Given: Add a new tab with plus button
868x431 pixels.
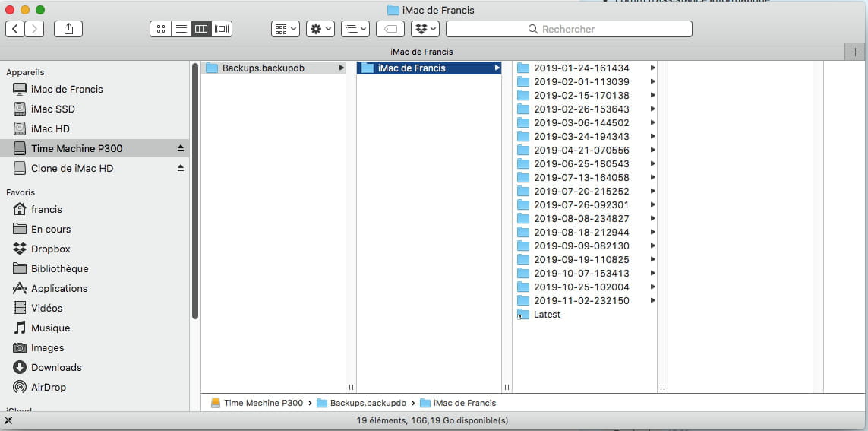Looking at the screenshot, I should point(856,52).
